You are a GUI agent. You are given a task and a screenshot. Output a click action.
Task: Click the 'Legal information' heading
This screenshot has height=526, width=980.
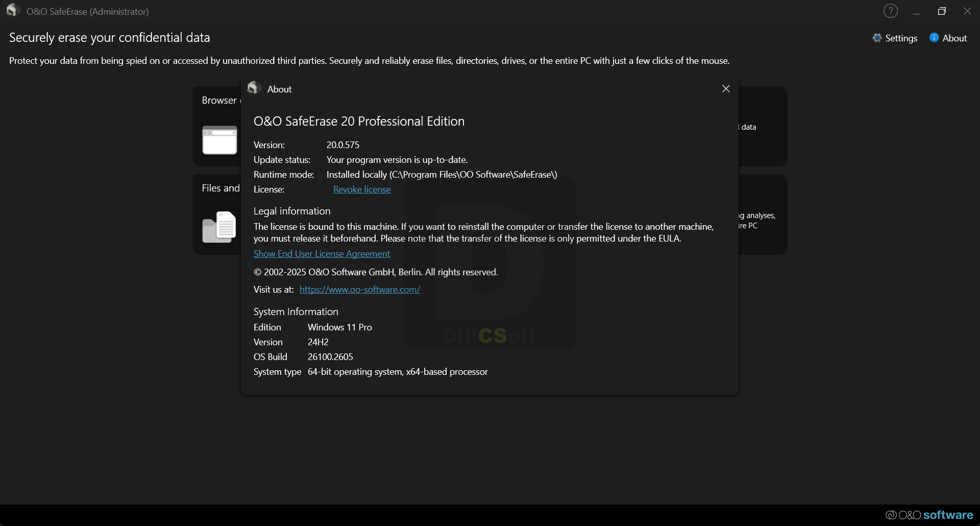click(x=292, y=211)
